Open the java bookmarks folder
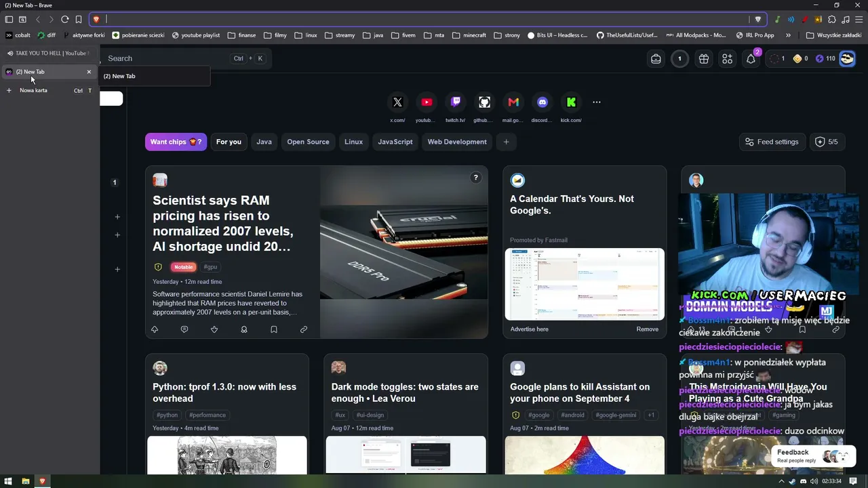The height and width of the screenshot is (488, 868). [x=372, y=35]
